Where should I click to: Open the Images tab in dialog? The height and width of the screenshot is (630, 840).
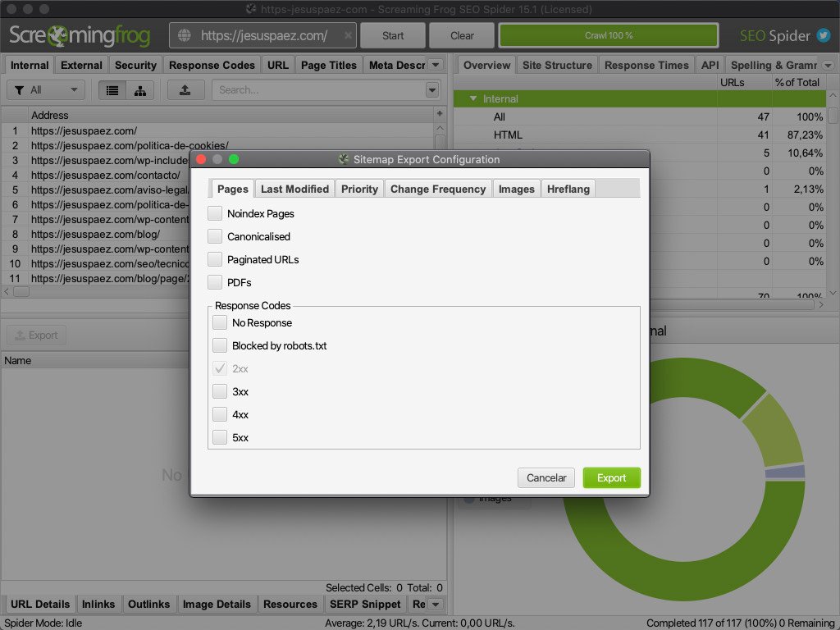pyautogui.click(x=517, y=189)
